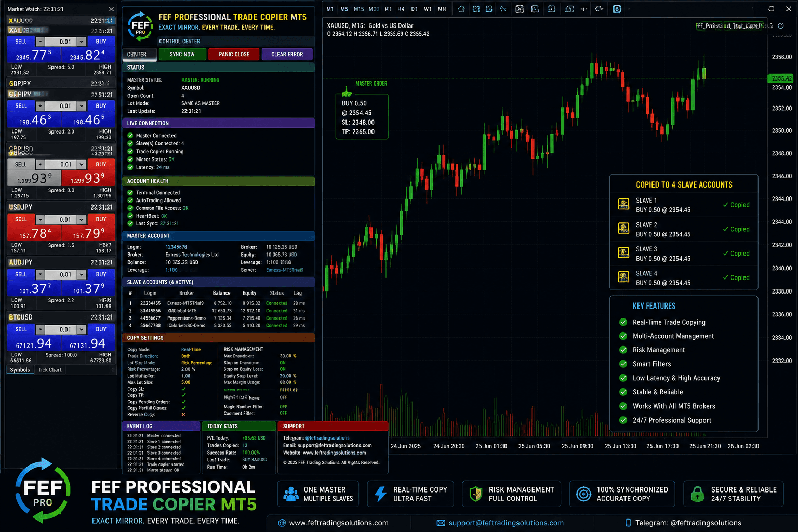Click the FEF PRO logo in the copier header
798x532 pixels.
click(x=141, y=27)
